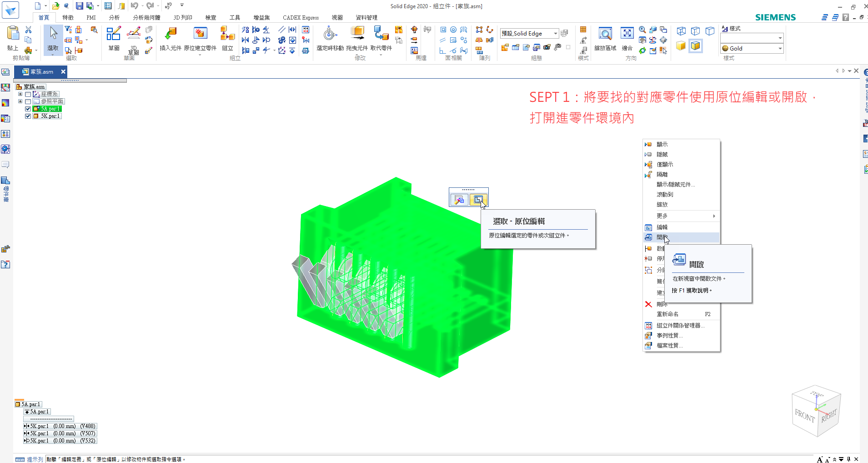
Task: Click the 插入元件 (Insert Component) icon
Action: coord(171,33)
